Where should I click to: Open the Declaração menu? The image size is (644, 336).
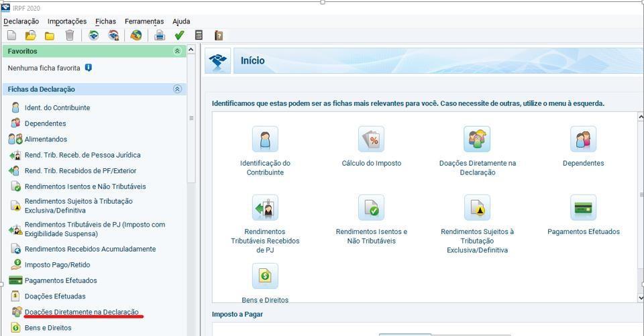click(x=21, y=21)
